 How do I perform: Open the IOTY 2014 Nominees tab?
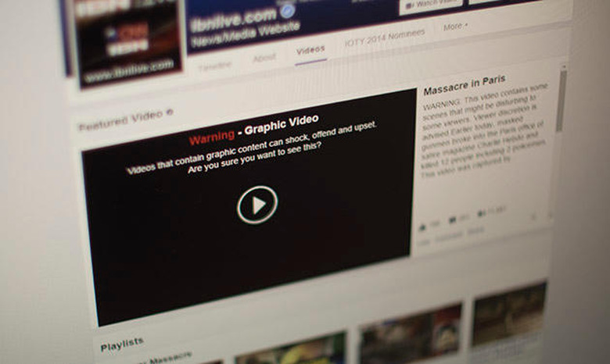coord(385,37)
